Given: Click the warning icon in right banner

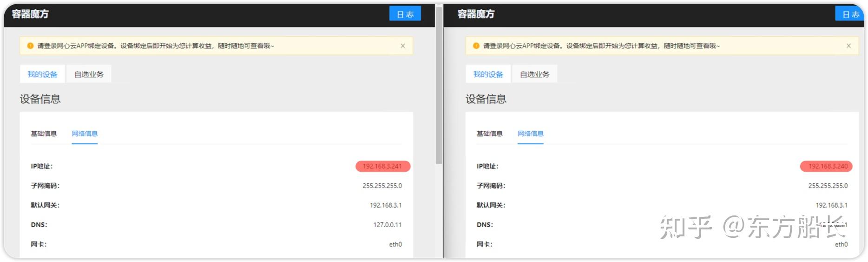Looking at the screenshot, I should pos(476,46).
